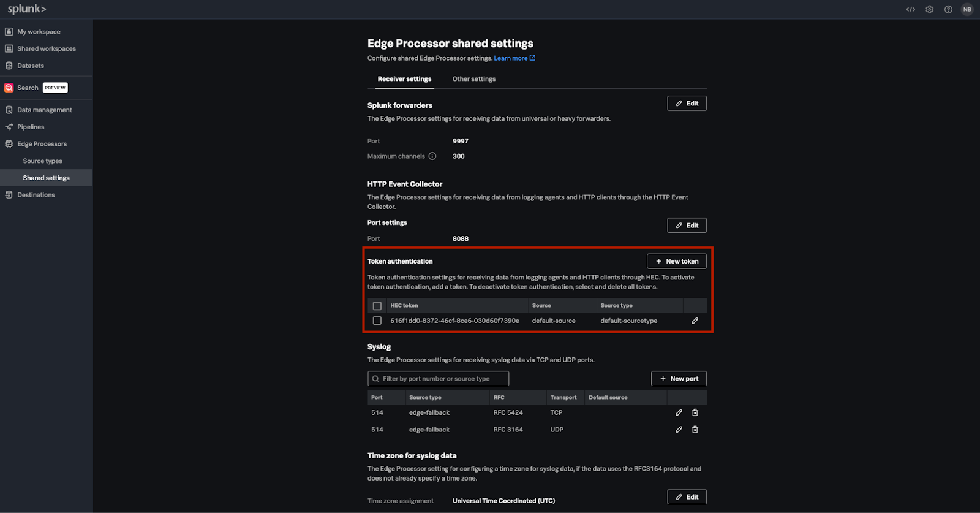980x513 pixels.
Task: Click the New token button
Action: tap(677, 261)
